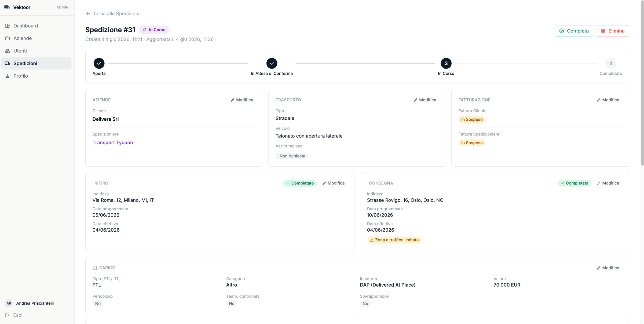Click the Temp. controllata No badge

point(232,304)
